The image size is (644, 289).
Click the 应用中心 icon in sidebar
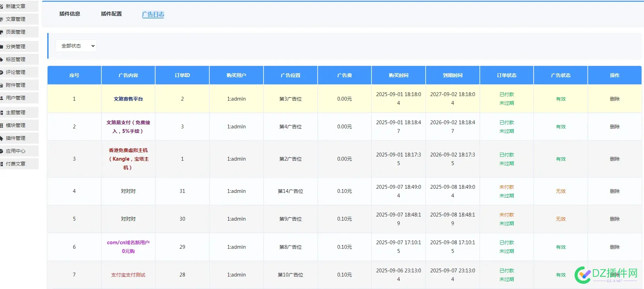click(2, 151)
